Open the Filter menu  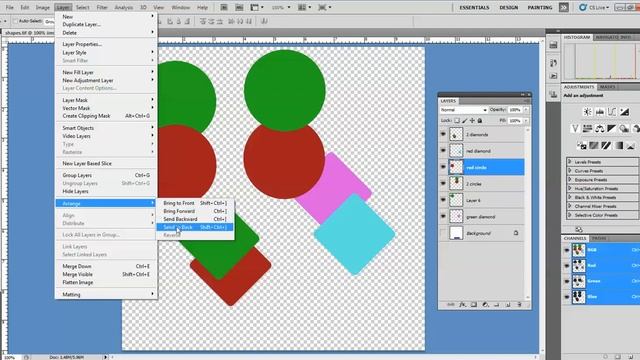click(x=102, y=7)
